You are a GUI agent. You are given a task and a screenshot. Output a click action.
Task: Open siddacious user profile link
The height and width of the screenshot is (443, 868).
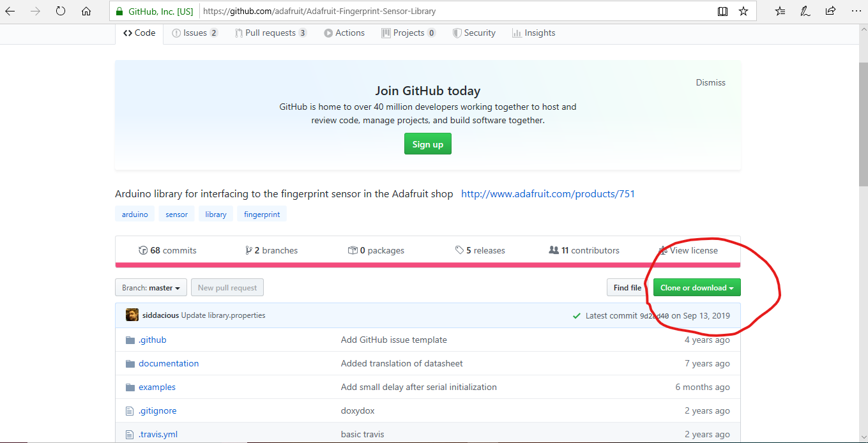tap(160, 315)
